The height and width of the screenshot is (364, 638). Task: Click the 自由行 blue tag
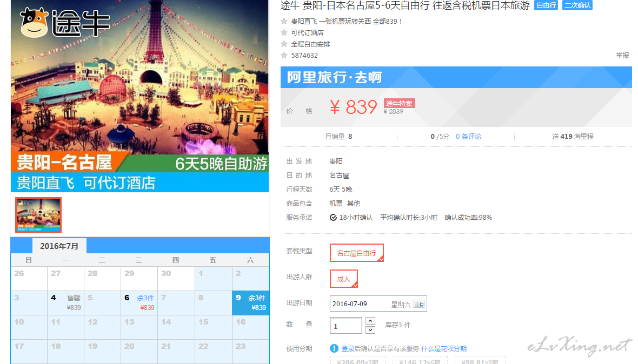(546, 5)
